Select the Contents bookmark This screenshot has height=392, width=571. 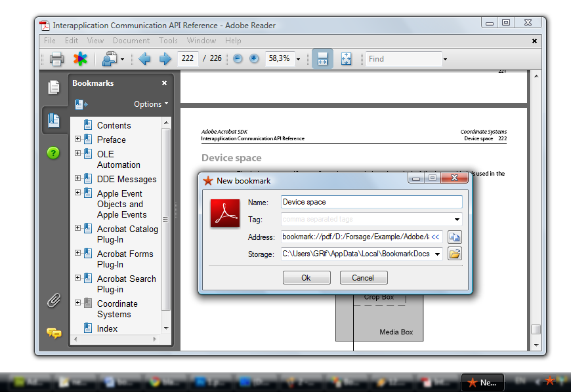114,125
